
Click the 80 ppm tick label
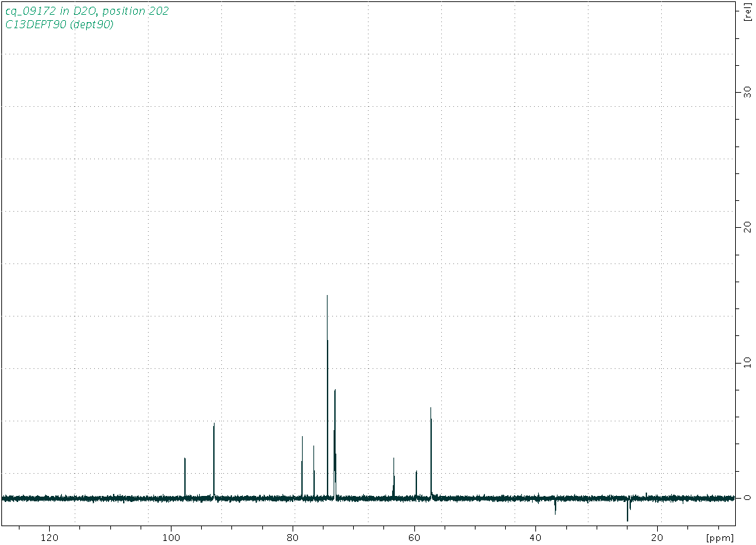[293, 538]
